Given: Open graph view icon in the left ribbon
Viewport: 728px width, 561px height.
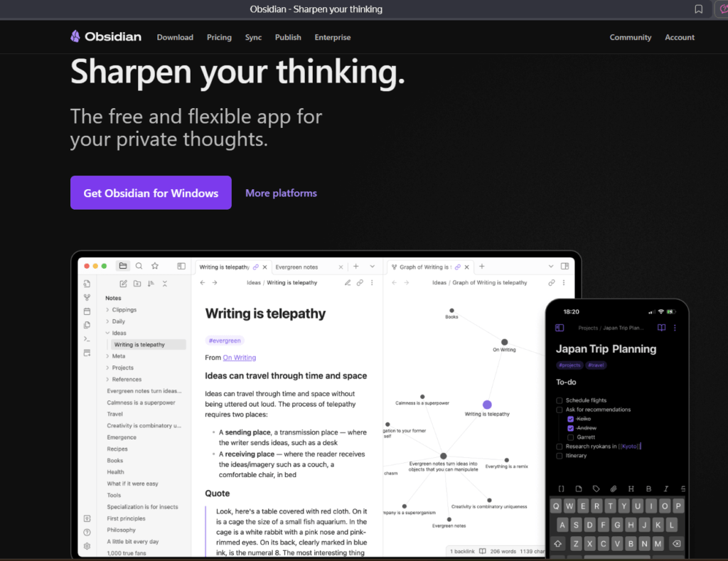Looking at the screenshot, I should (87, 297).
